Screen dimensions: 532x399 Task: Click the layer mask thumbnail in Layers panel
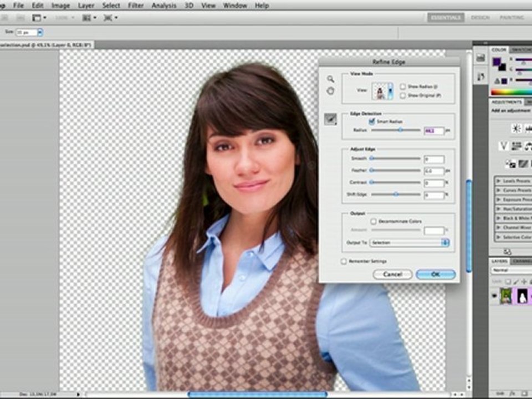coord(523,296)
